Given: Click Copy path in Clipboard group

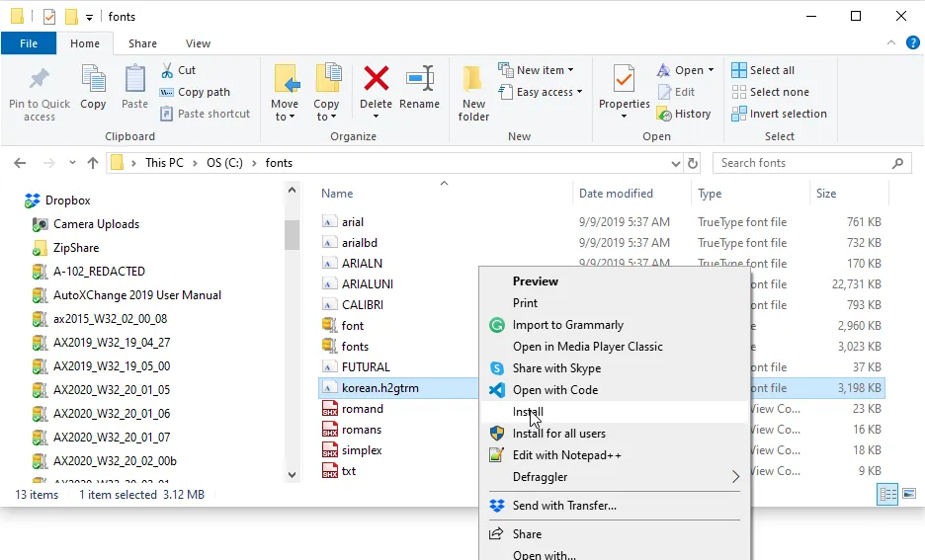Looking at the screenshot, I should click(195, 92).
